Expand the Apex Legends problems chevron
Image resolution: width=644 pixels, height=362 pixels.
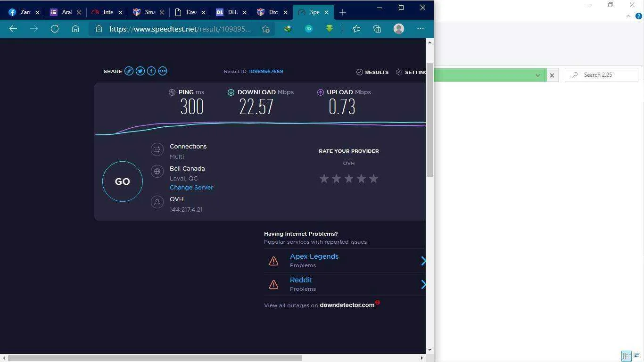tap(423, 261)
